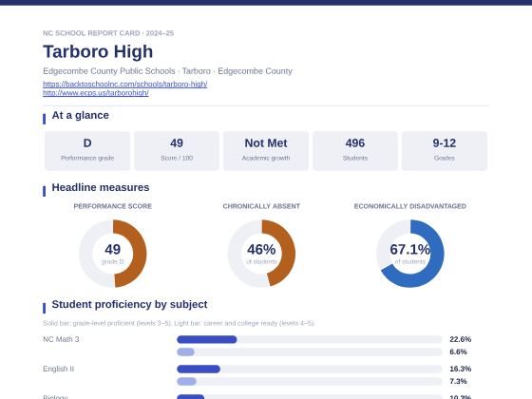Click the CHRONICALLY ABSENT chart label
The width and height of the screenshot is (532, 399).
click(x=261, y=206)
